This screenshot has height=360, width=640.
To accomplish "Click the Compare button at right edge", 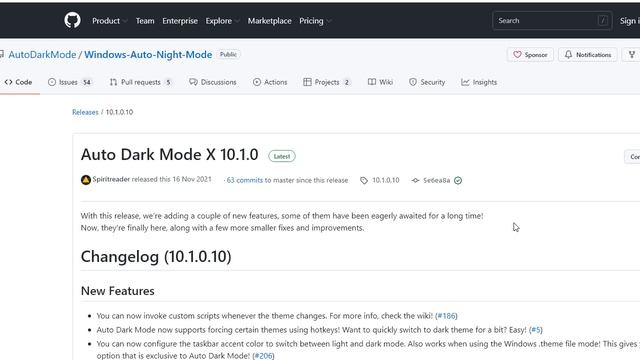I will [x=633, y=157].
